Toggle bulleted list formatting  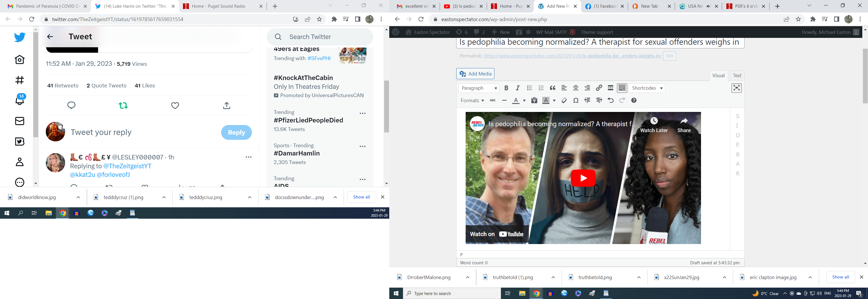529,88
